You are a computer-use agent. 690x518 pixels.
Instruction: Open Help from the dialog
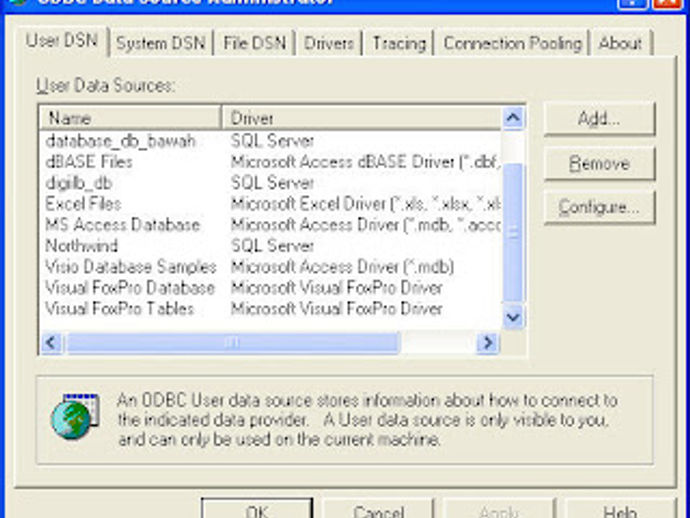pos(620,510)
